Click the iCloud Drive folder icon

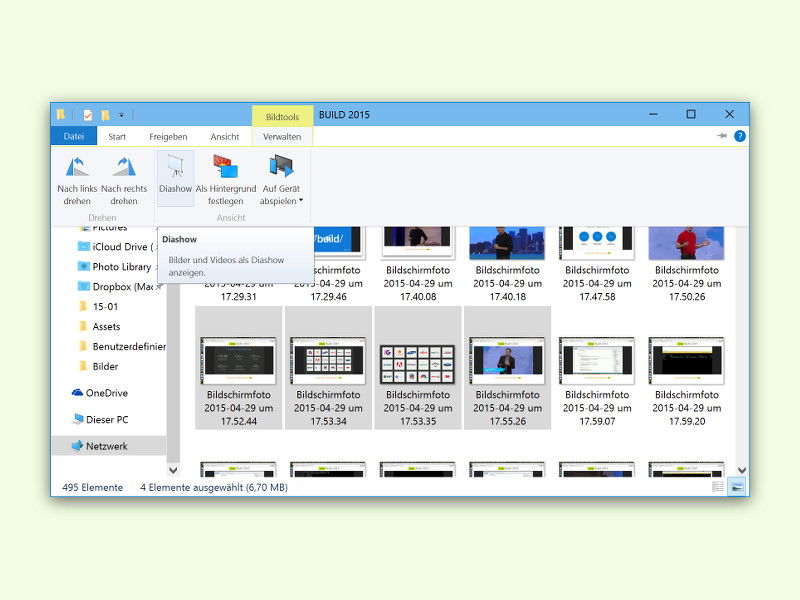coord(84,247)
